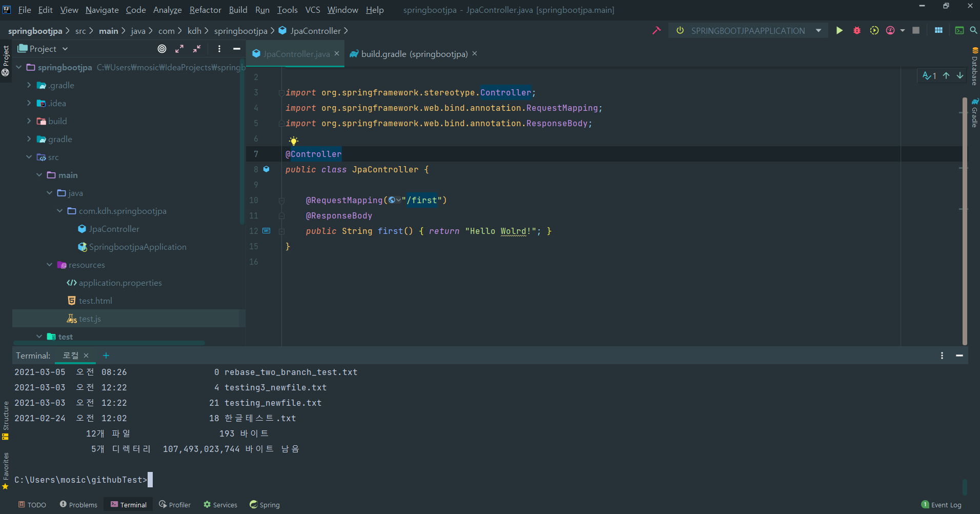980x514 pixels.
Task: Go to next highlighted error arrow
Action: (960, 76)
